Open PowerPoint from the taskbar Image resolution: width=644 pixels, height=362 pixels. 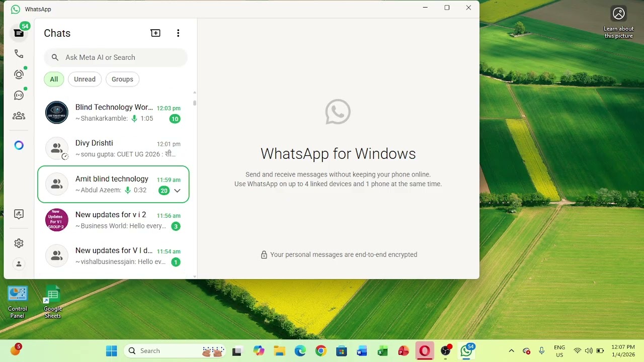pyautogui.click(x=404, y=351)
